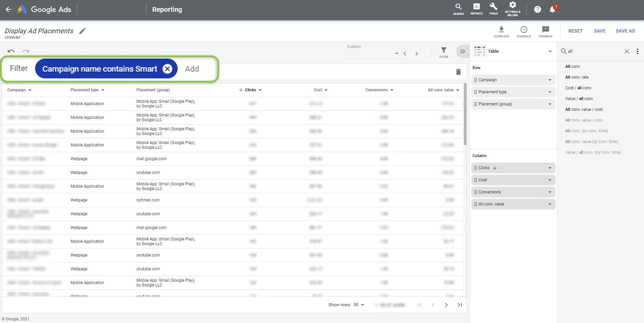644x323 pixels.
Task: Remove the Campaign name filter chip
Action: click(x=167, y=68)
